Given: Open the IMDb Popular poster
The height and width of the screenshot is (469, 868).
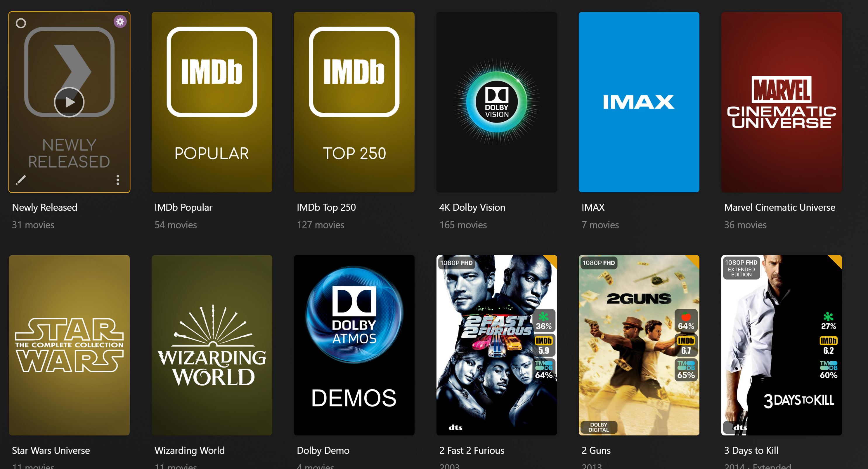Looking at the screenshot, I should click(x=212, y=102).
